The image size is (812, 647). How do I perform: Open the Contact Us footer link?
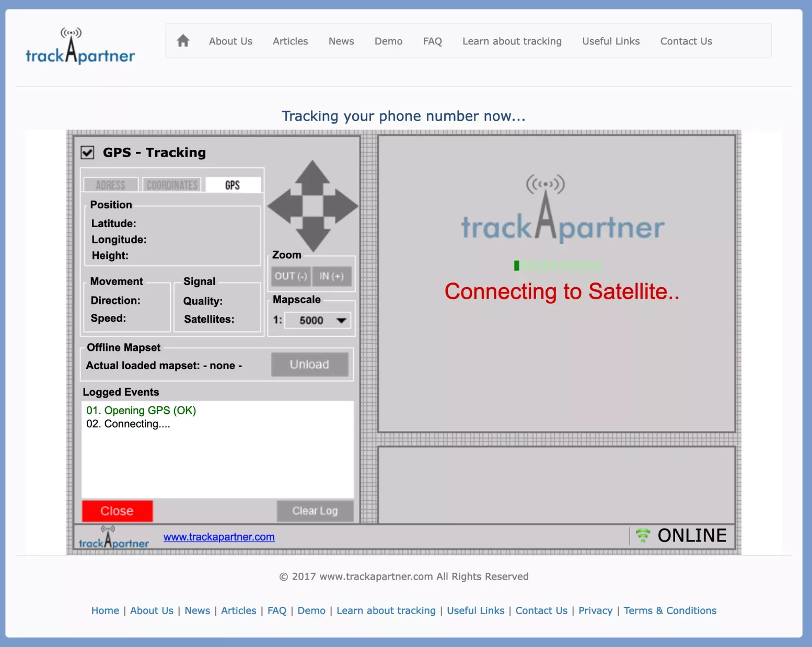click(x=541, y=610)
